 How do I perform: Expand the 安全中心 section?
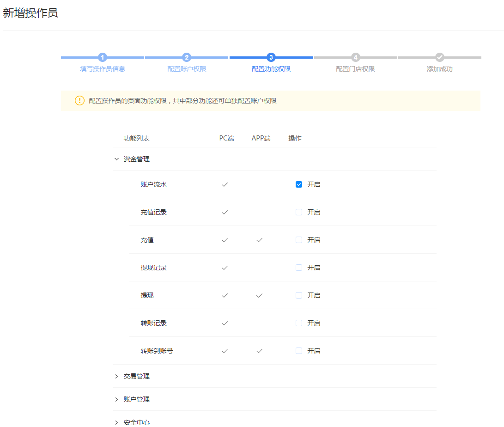(115, 422)
